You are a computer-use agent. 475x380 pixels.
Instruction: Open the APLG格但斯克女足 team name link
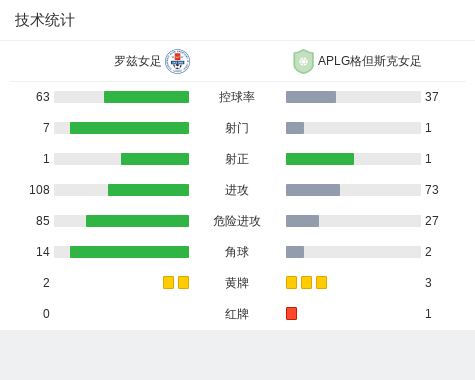pos(369,61)
